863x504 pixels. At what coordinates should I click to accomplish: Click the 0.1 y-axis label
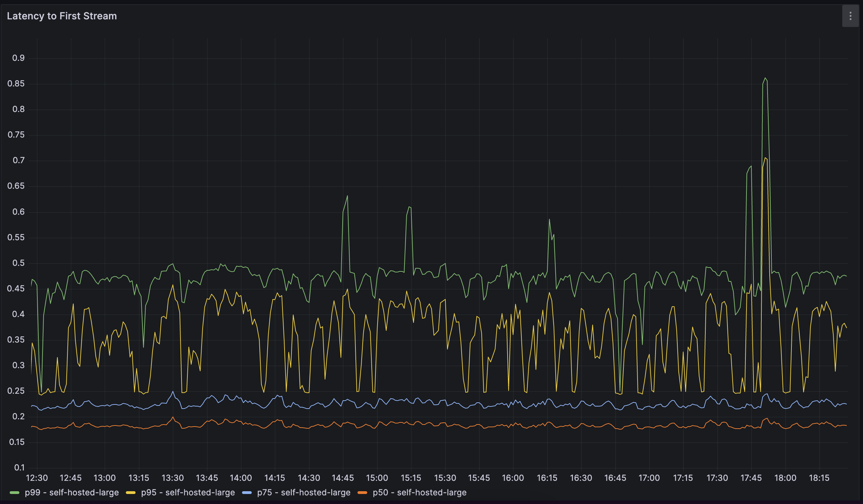pyautogui.click(x=19, y=467)
